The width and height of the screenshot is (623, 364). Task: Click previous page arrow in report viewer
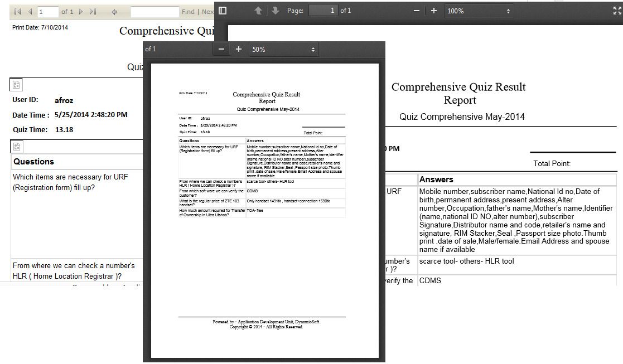click(x=30, y=12)
